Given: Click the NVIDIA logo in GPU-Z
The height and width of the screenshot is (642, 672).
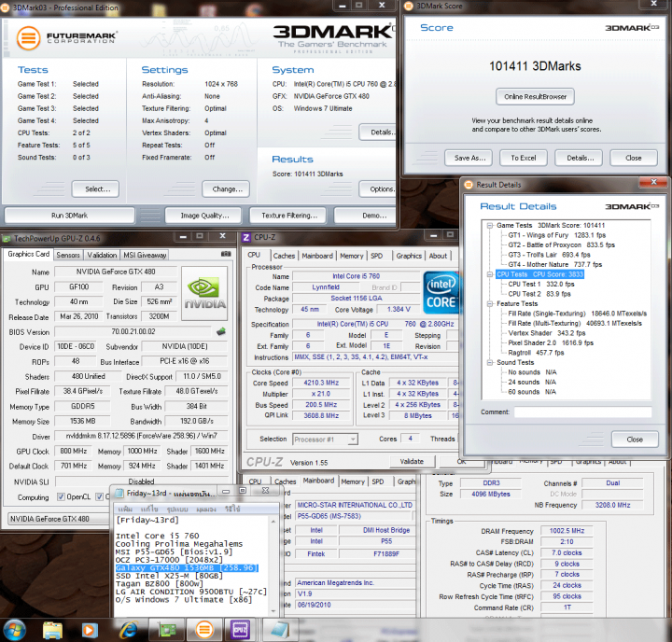Looking at the screenshot, I should click(x=204, y=293).
